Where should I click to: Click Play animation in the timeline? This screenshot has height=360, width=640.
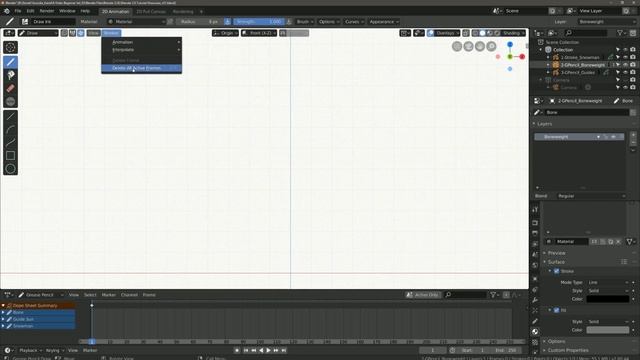pos(268,350)
